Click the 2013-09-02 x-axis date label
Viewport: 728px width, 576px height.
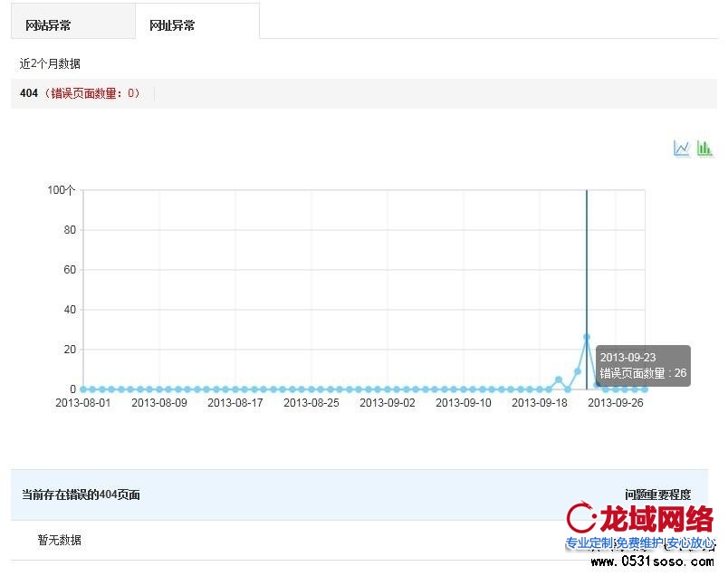388,403
